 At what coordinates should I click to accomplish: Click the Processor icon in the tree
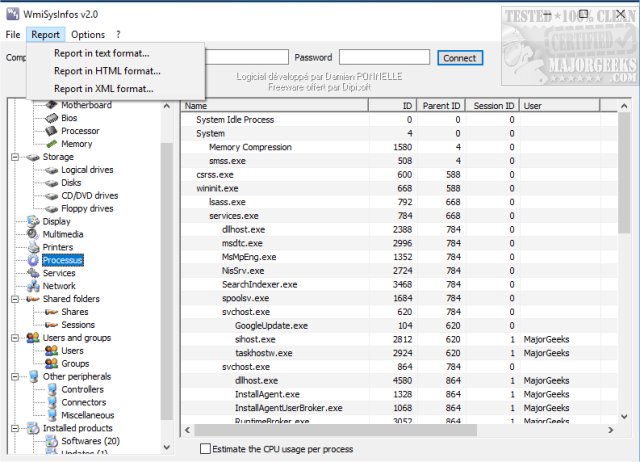point(51,131)
